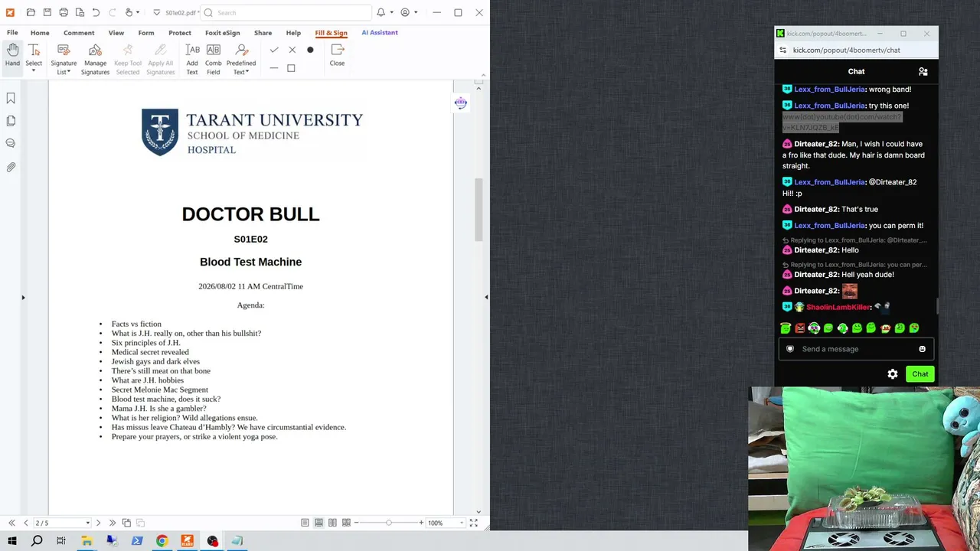Screen dimensions: 980x551
Task: Select the dot stamp
Action: [310, 51]
